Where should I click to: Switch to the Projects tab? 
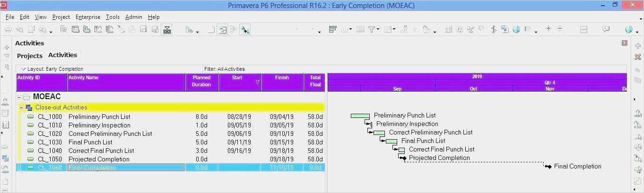(x=30, y=56)
